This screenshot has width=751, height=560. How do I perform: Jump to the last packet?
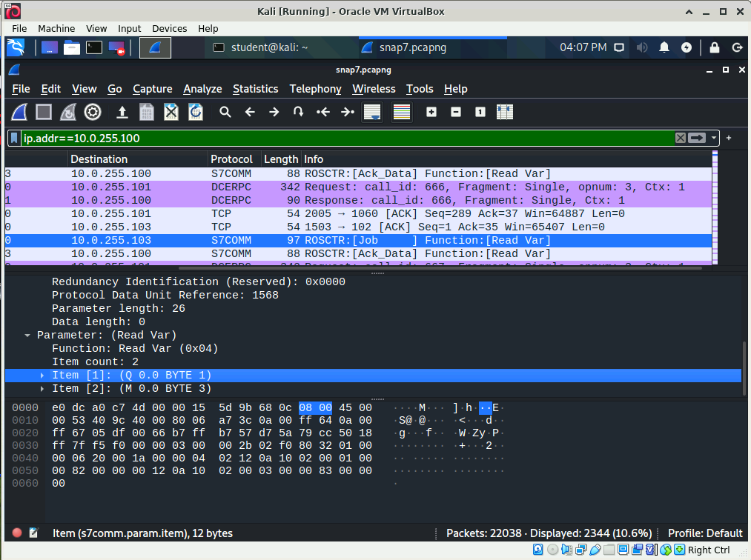pyautogui.click(x=347, y=112)
